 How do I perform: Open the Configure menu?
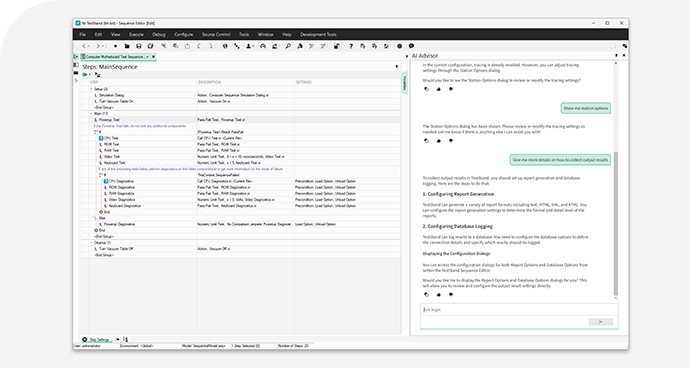184,34
